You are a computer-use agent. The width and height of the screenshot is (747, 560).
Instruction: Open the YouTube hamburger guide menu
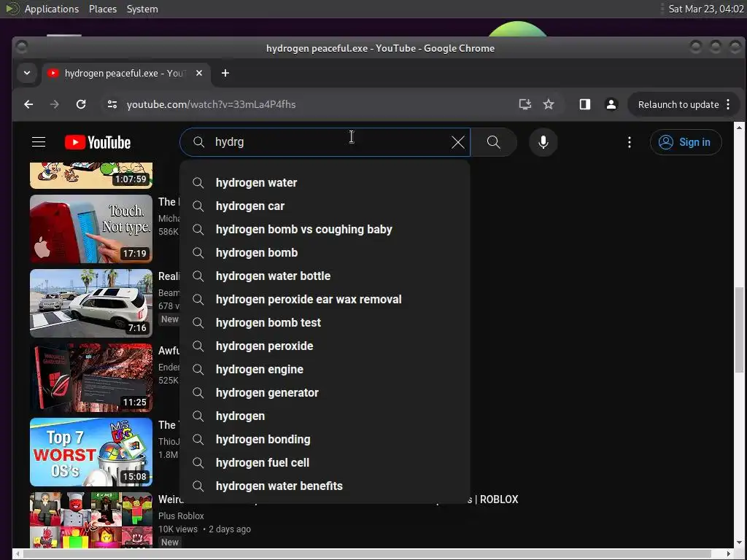[x=39, y=142]
